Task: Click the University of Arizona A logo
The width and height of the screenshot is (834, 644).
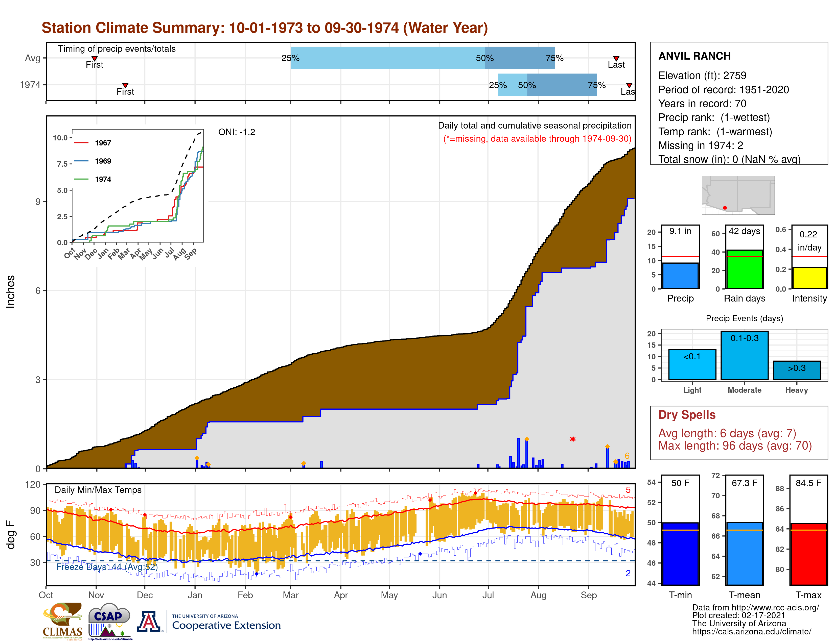Action: [149, 622]
